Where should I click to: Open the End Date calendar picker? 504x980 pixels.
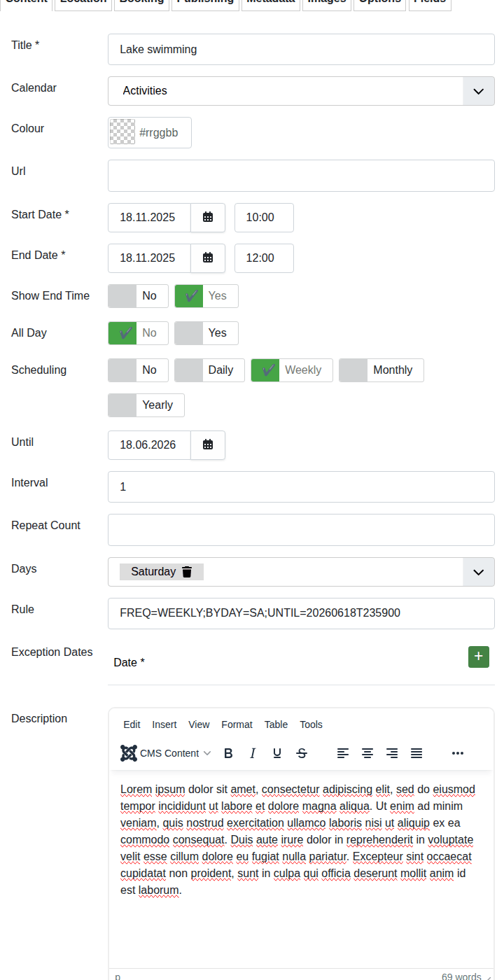(208, 258)
